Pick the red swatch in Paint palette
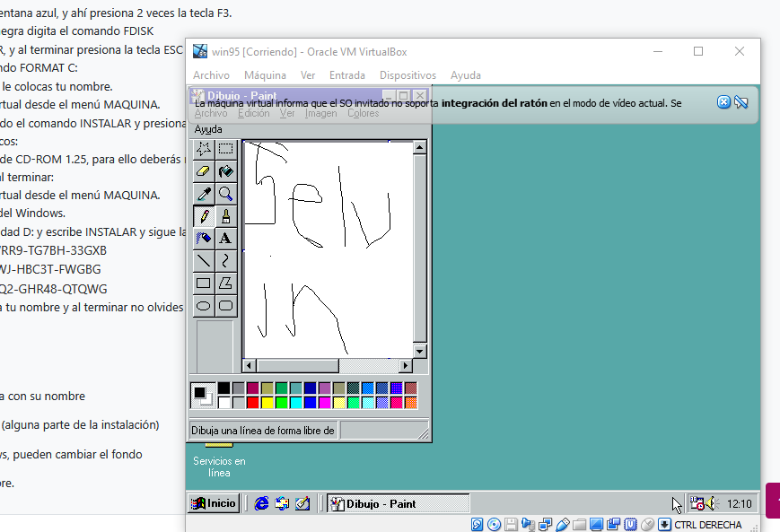780x532 pixels. tap(253, 402)
